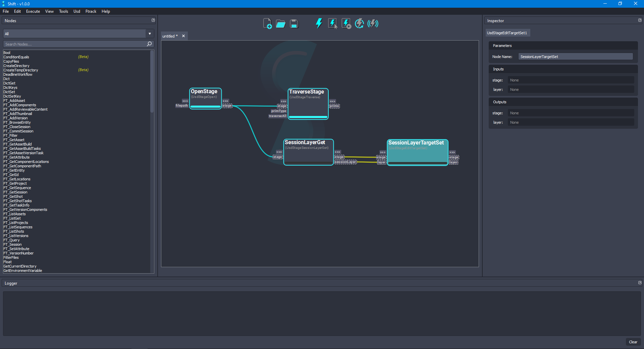The image size is (644, 349).
Task: Edit the Node Name field
Action: [575, 56]
